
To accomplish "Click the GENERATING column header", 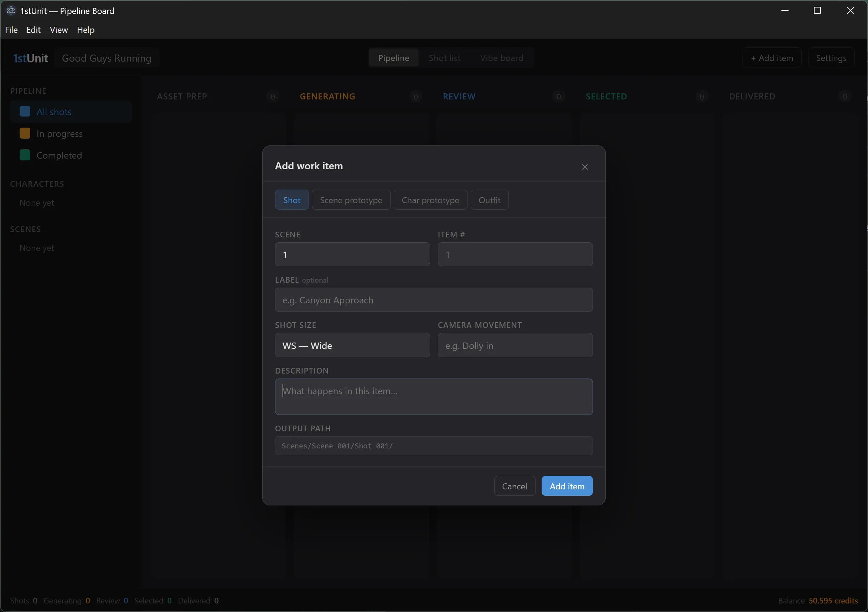I will click(x=327, y=97).
